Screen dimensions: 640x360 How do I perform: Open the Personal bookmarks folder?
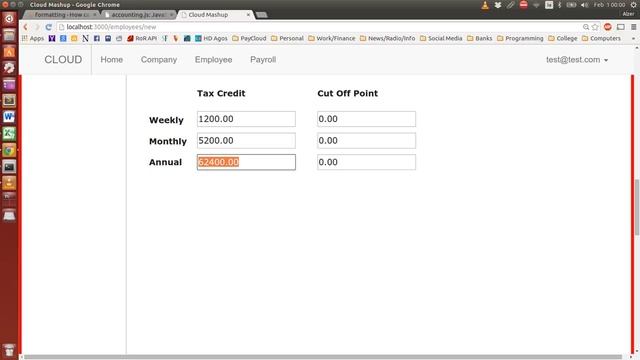(287, 38)
